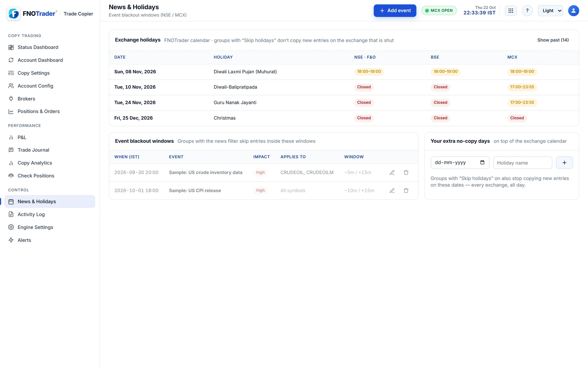Open the date picker calendar icon
Viewport: 588px width, 368px height.
point(482,163)
